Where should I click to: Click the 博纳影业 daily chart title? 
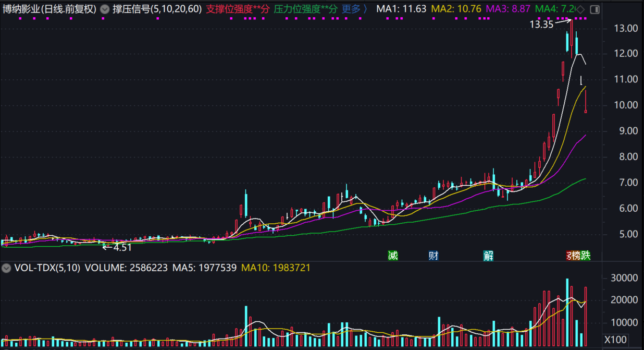click(x=48, y=9)
